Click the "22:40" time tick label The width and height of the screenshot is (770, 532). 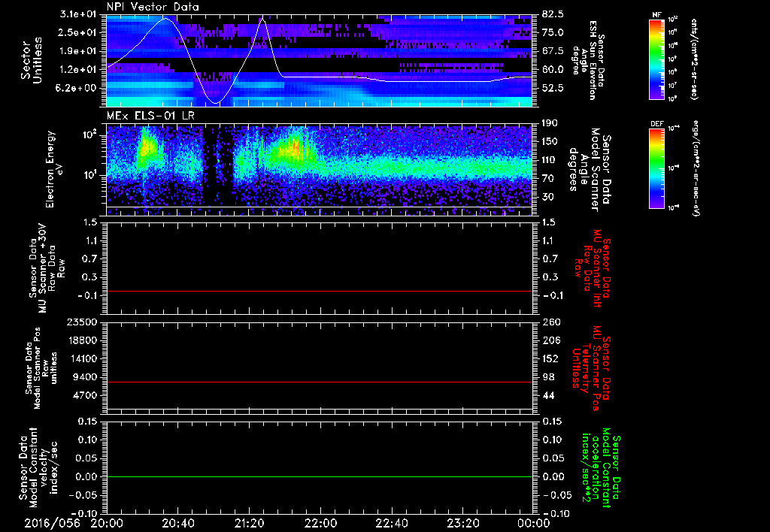(391, 523)
